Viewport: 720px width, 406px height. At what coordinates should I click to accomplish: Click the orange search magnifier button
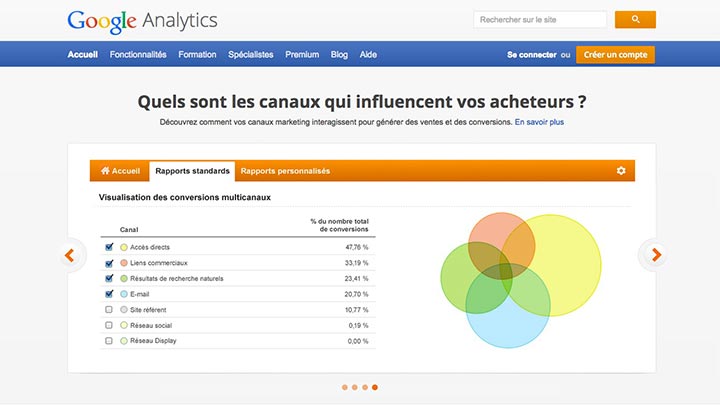(635, 19)
